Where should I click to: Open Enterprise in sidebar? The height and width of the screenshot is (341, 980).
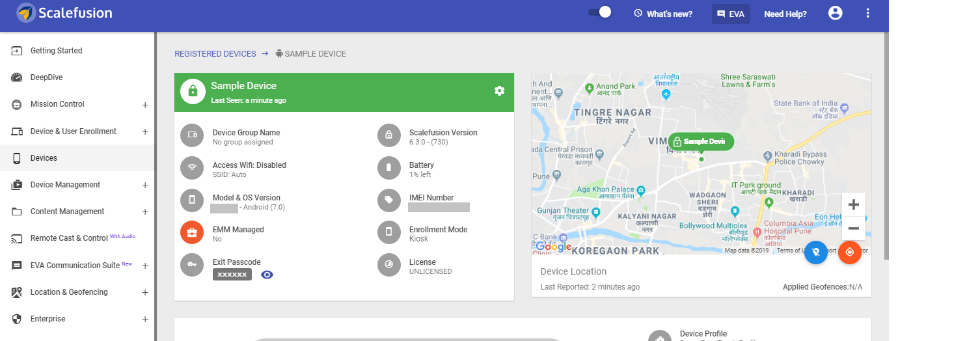point(48,319)
